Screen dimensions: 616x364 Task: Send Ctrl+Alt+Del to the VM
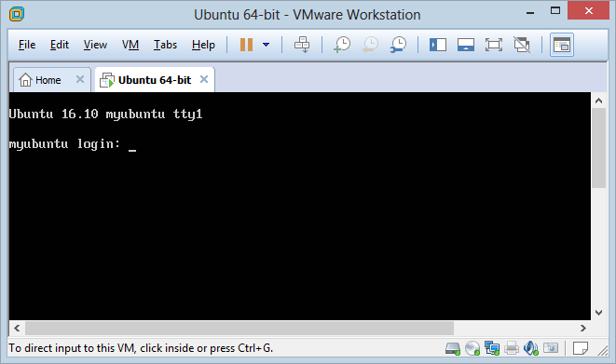coord(302,45)
